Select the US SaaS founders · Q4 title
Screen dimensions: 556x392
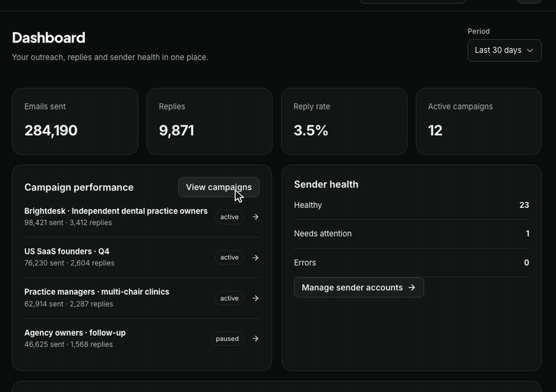pos(67,252)
